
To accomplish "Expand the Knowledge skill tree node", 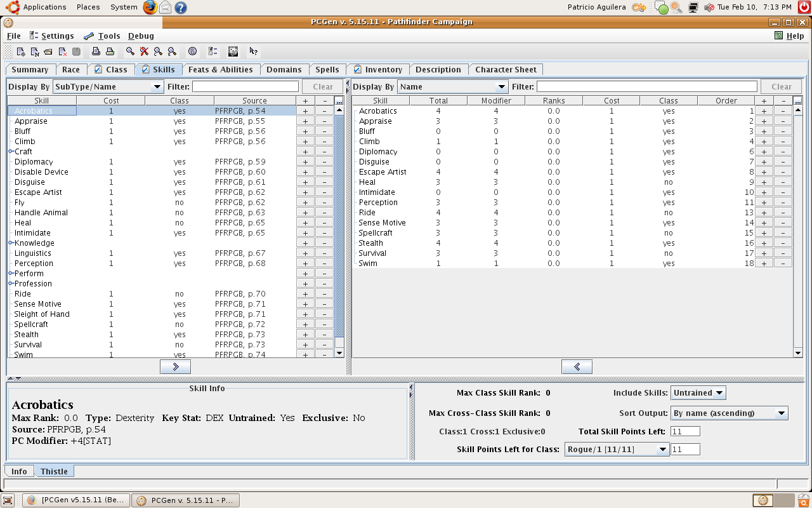I will (x=11, y=243).
